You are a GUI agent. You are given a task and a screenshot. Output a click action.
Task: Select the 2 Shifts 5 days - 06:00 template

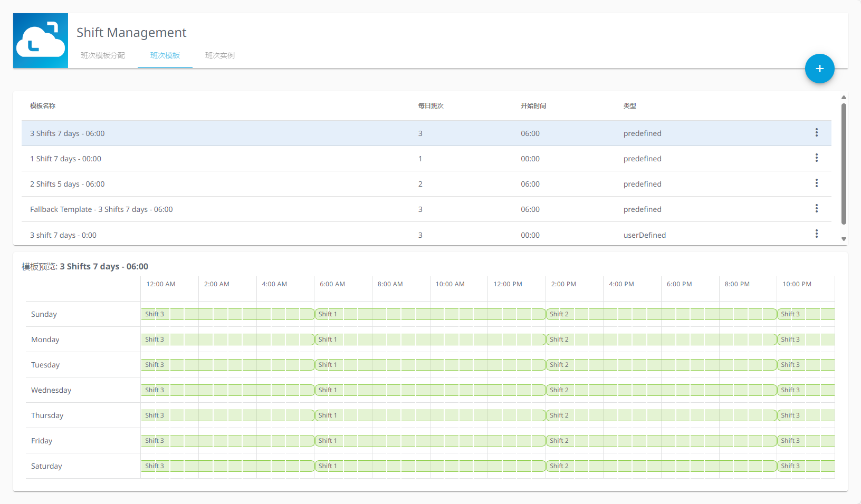(x=68, y=184)
